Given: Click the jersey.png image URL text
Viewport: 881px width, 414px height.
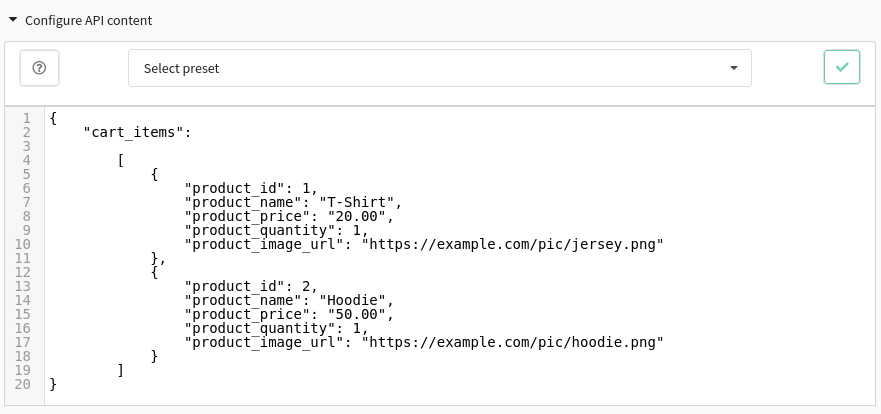Looking at the screenshot, I should point(512,244).
